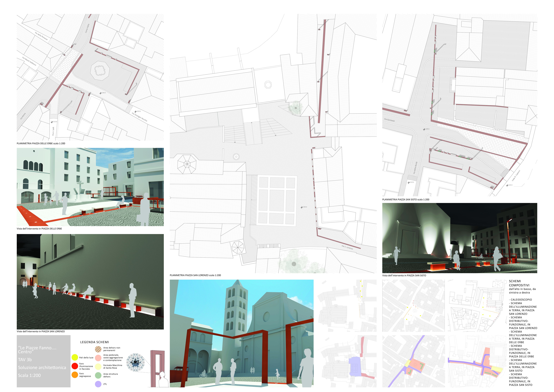Image resolution: width=554 pixels, height=392 pixels.
Task: Click the '- CALEIDOSCOPIO' item in the schemi list
Action: click(520, 300)
